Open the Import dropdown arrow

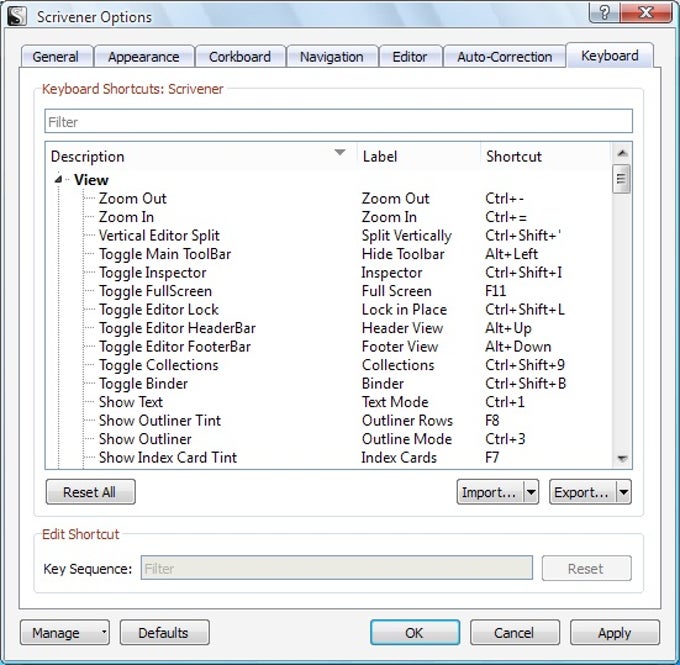tap(531, 492)
